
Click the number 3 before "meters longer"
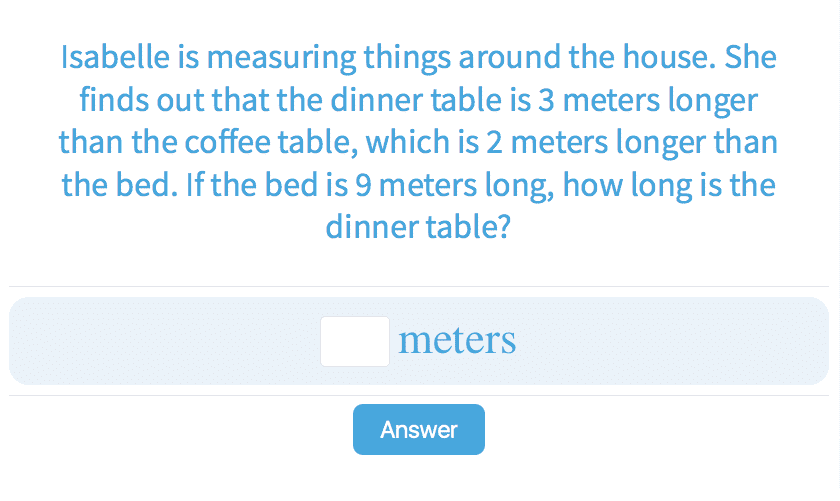pos(572,100)
